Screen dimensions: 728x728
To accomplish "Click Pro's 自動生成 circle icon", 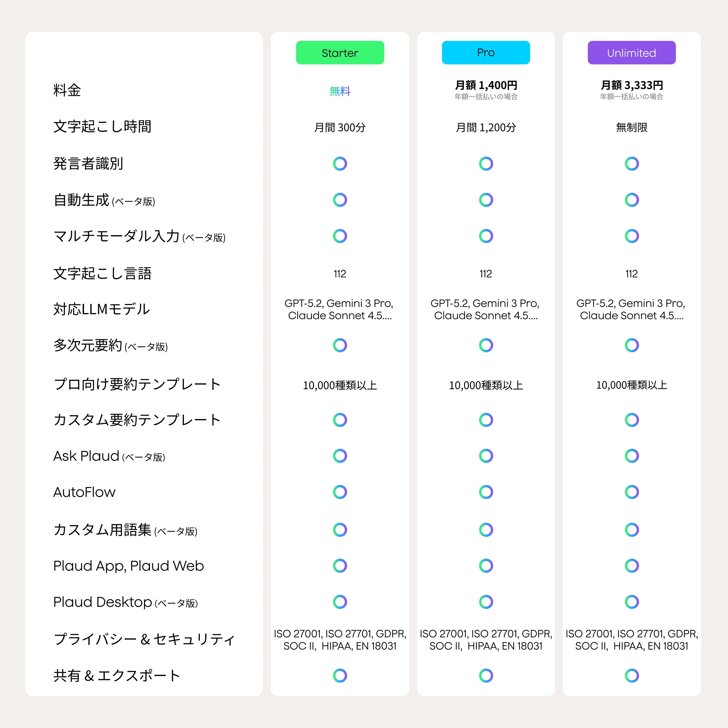I will point(486,200).
